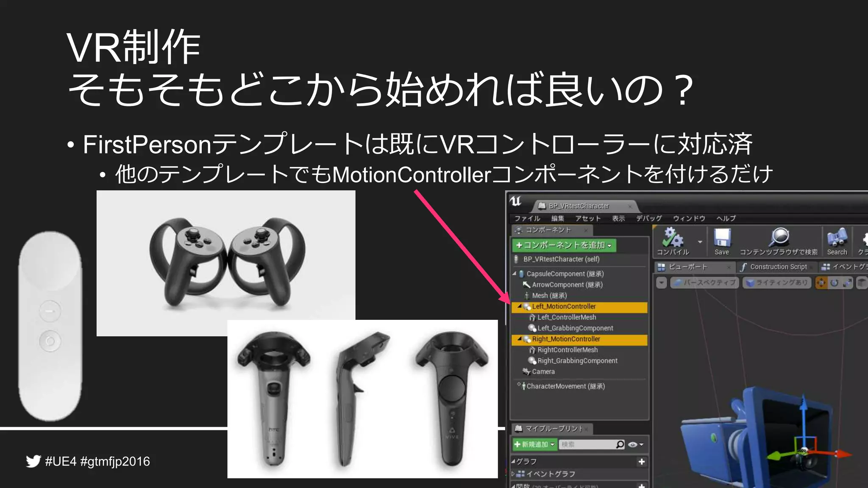This screenshot has height=488, width=868.
Task: Open the compile options dropdown arrow
Action: click(700, 242)
